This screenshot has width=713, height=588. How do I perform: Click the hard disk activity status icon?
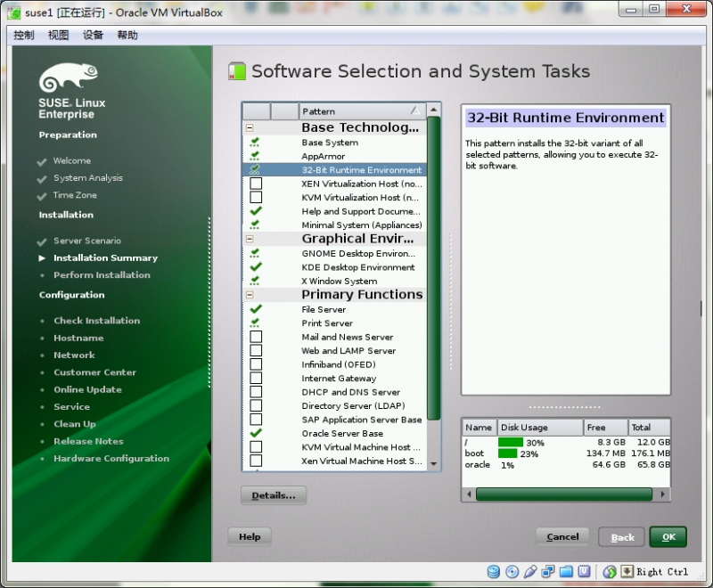[493, 571]
